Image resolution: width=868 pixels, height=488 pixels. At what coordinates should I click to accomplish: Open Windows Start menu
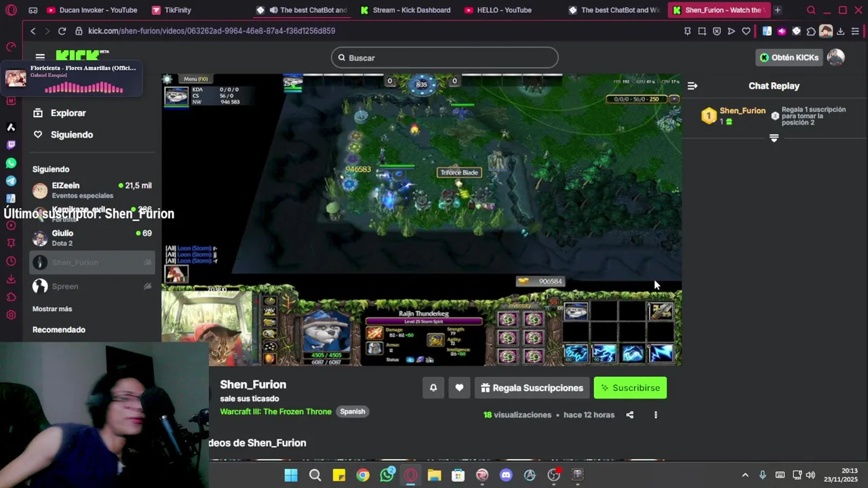291,475
